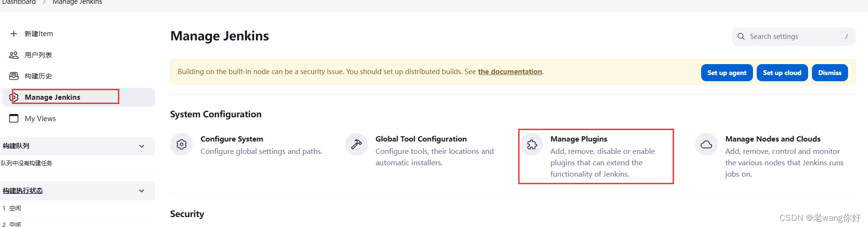Click the build history icon beside 构建历史
This screenshot has height=227, width=868.
[x=14, y=76]
